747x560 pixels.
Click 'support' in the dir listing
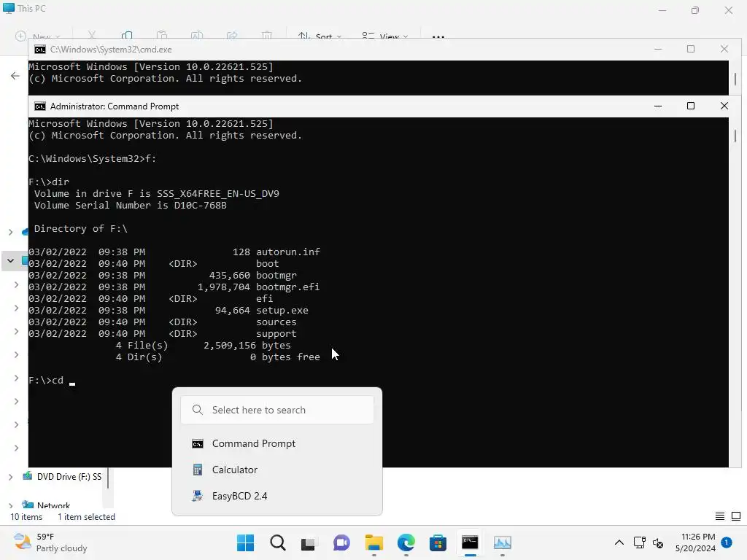click(x=276, y=334)
